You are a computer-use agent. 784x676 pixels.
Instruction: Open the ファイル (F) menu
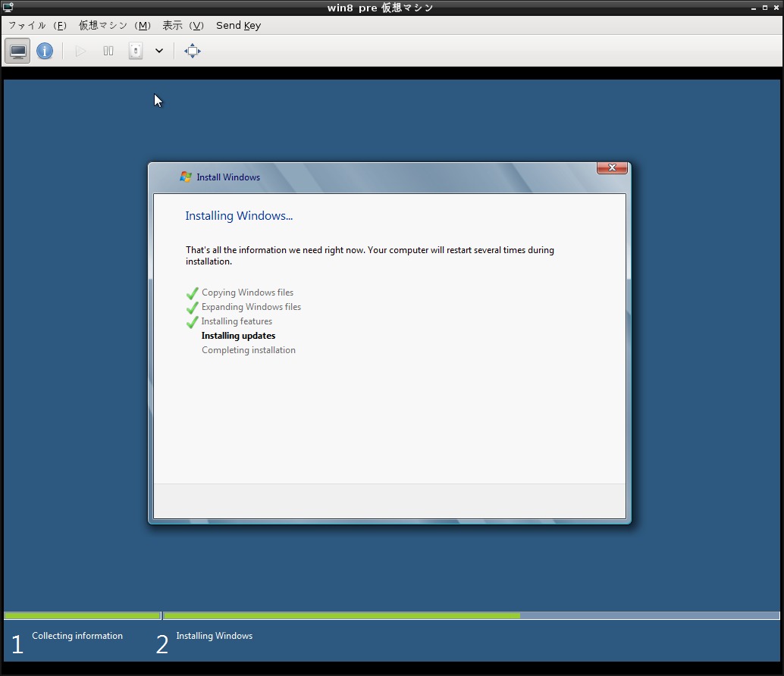37,26
